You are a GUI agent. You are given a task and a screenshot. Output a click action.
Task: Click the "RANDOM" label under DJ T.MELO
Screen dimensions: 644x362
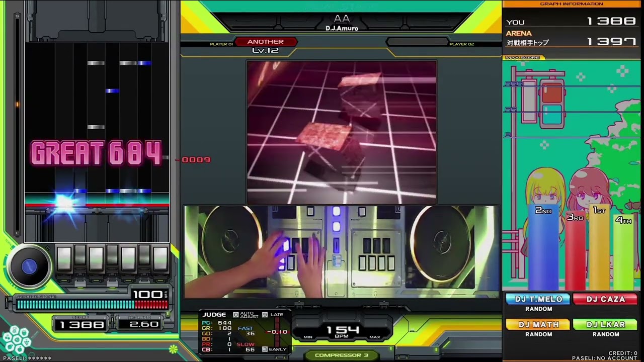[538, 309]
